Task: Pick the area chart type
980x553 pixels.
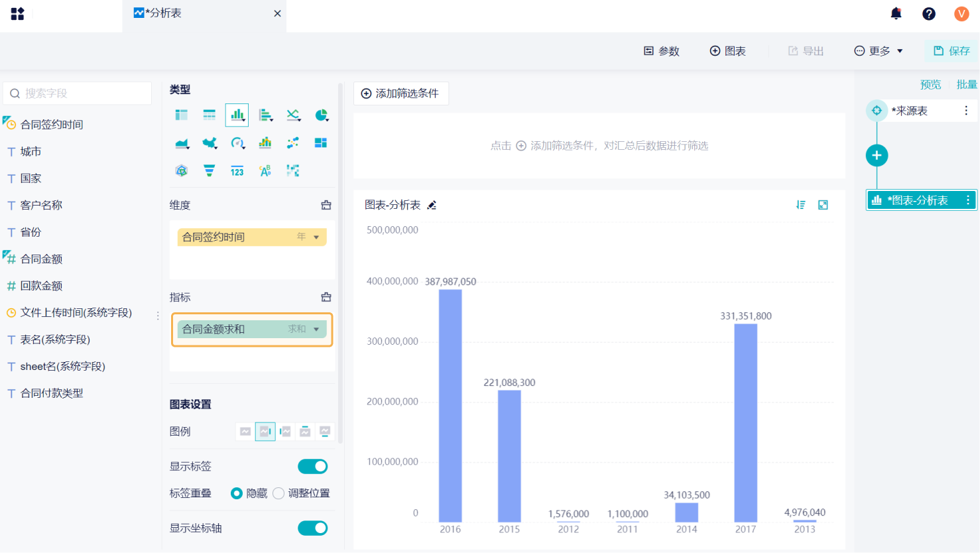Action: coord(182,143)
